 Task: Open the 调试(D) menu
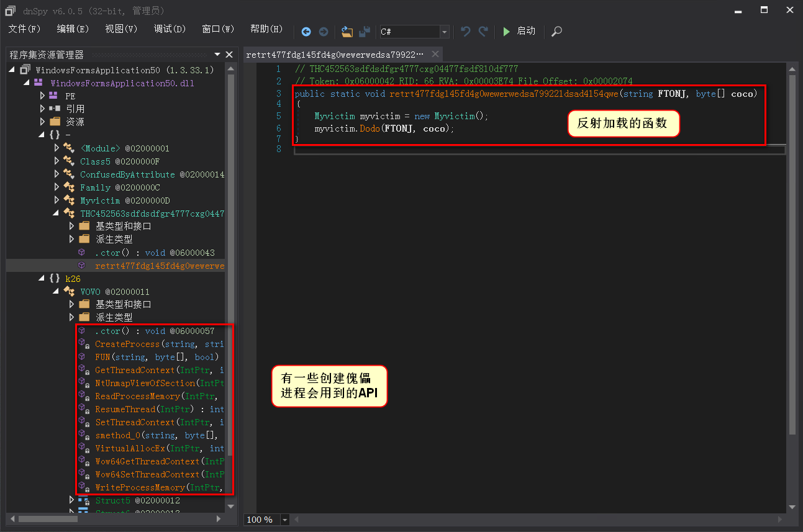click(170, 29)
